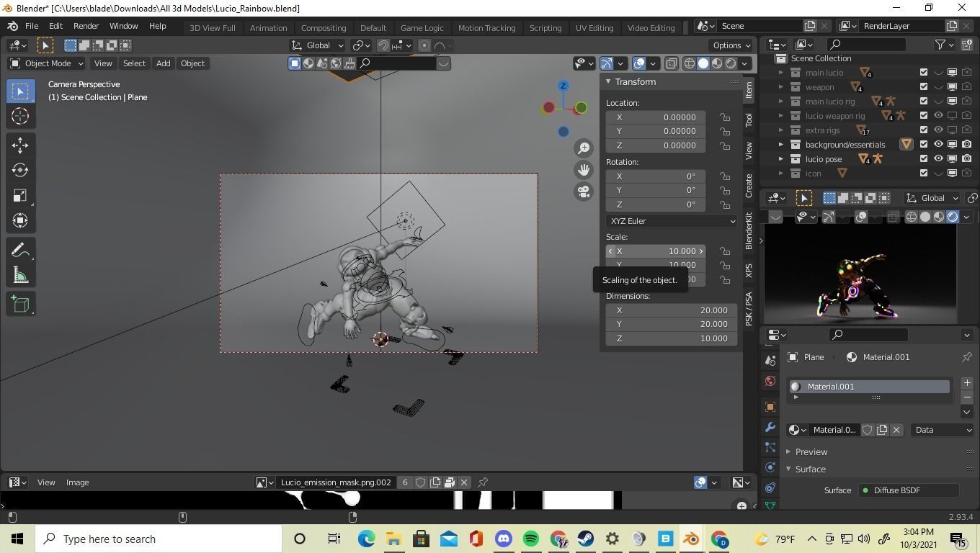This screenshot has height=553, width=980.
Task: Open the Modifier wrench properties tab
Action: click(x=770, y=428)
